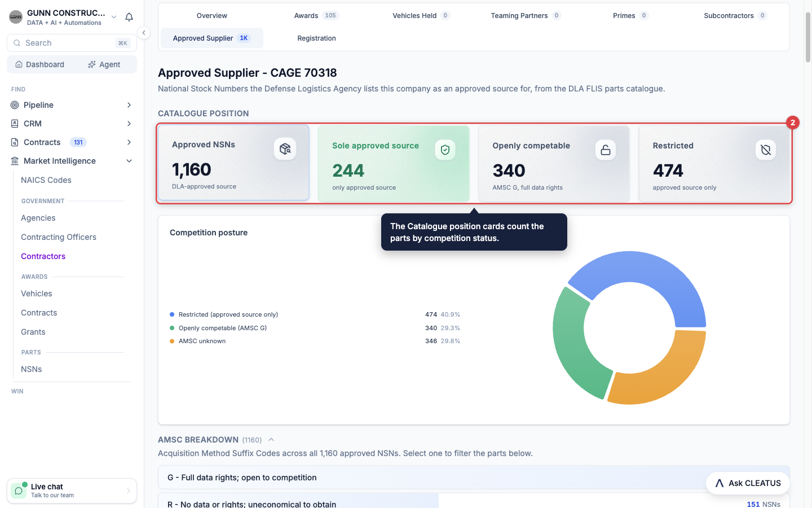Click the Approved NSNs package icon
Viewport: 812px width, 508px height.
(x=285, y=149)
